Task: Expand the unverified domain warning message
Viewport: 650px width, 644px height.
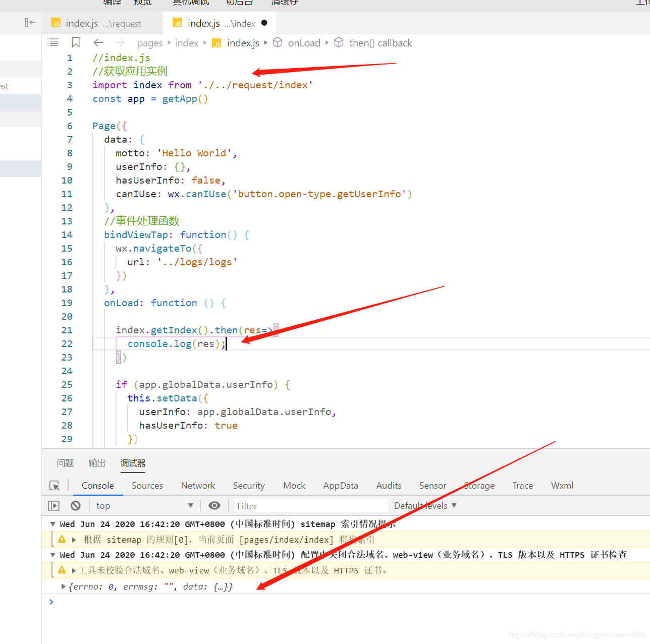Action: 74,570
